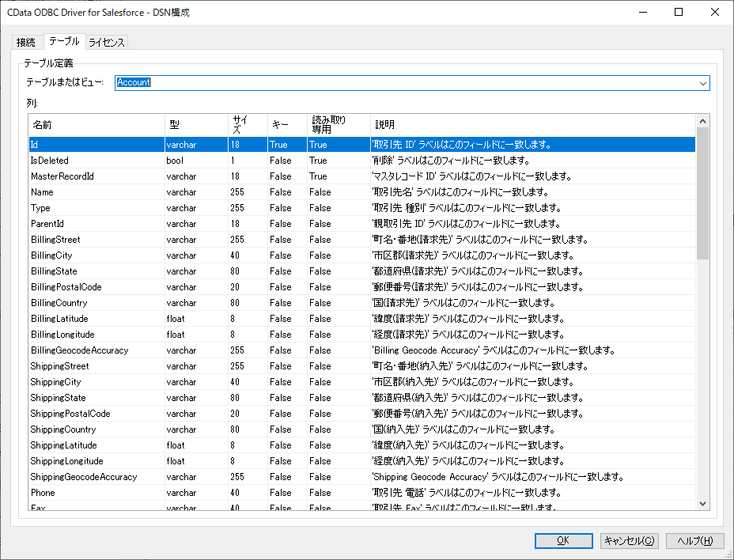
Task: Click the scrollbar down arrow
Action: pyautogui.click(x=700, y=504)
